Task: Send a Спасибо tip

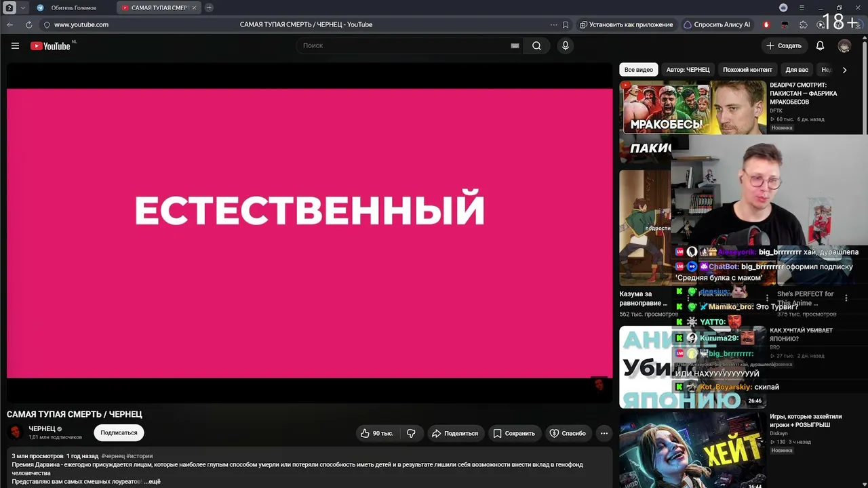Action: click(568, 433)
